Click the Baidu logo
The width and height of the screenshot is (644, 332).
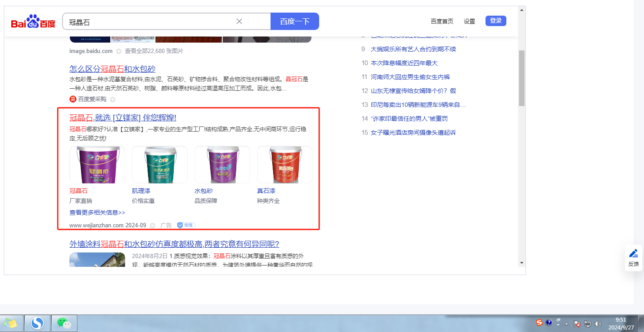[33, 21]
